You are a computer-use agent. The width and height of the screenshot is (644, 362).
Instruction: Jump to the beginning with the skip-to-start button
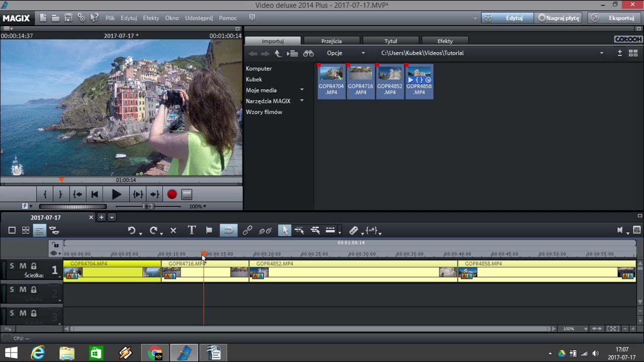click(94, 195)
